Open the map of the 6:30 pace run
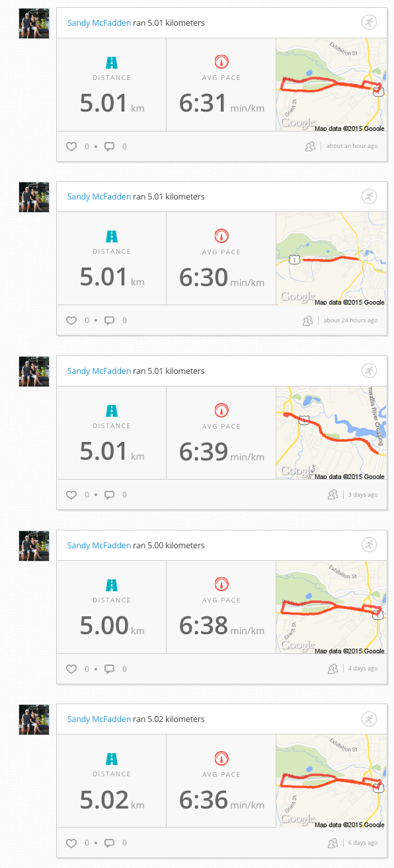This screenshot has width=394, height=868. 331,258
